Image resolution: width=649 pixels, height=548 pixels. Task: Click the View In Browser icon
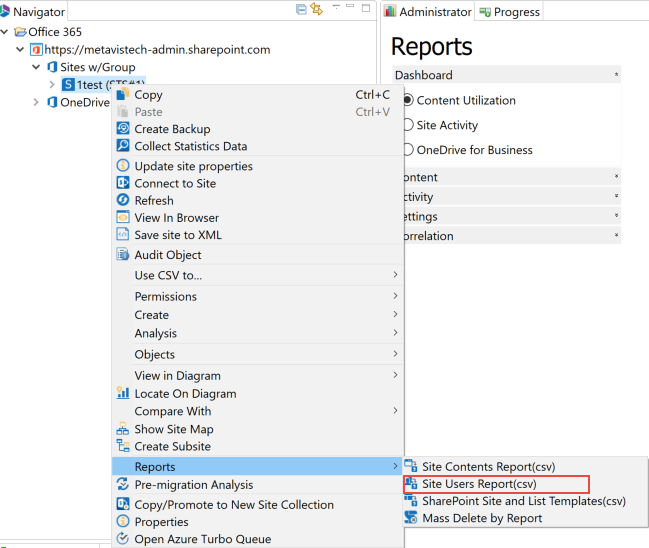click(x=123, y=217)
